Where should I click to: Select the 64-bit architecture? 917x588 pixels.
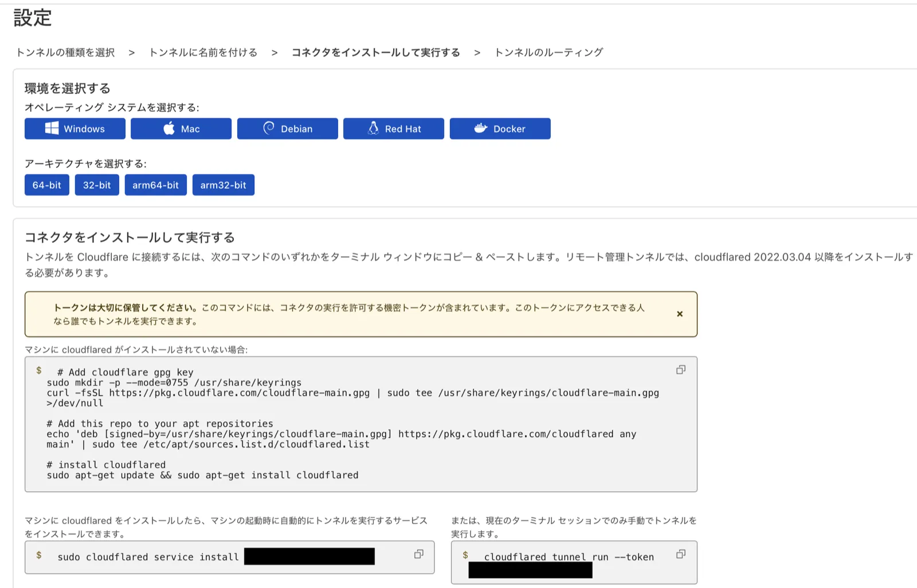[x=46, y=185]
